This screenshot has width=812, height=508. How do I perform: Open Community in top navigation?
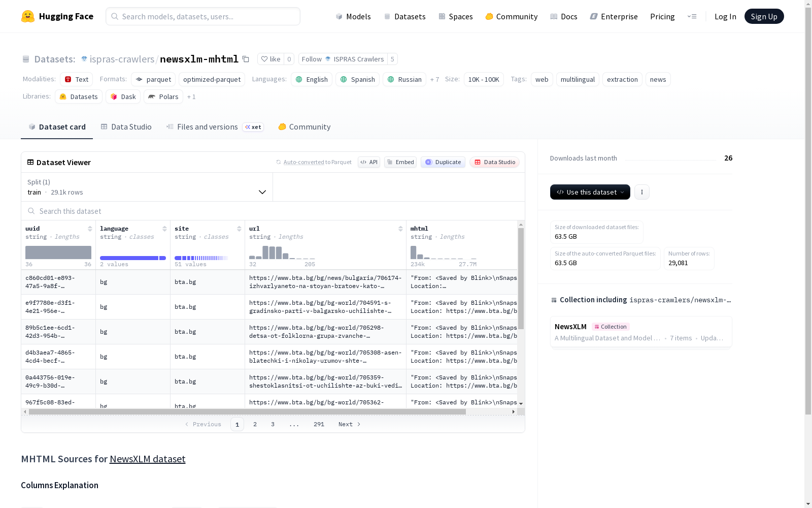[512, 16]
